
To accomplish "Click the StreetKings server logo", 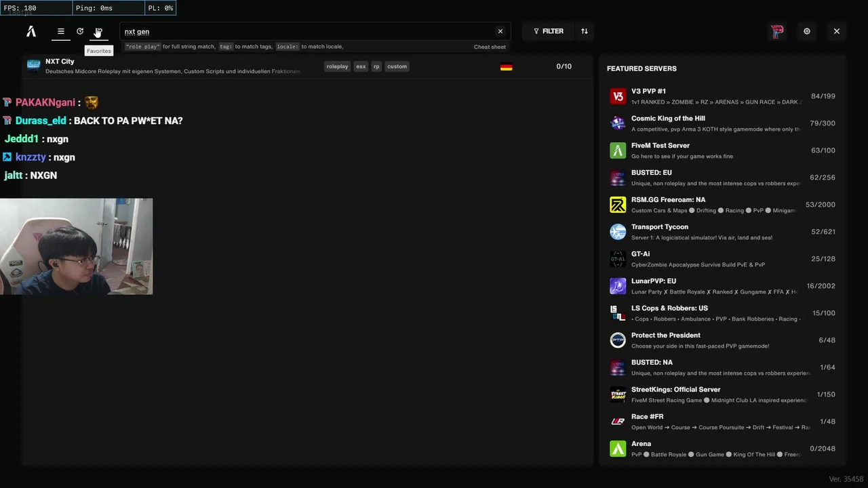I will click(618, 394).
